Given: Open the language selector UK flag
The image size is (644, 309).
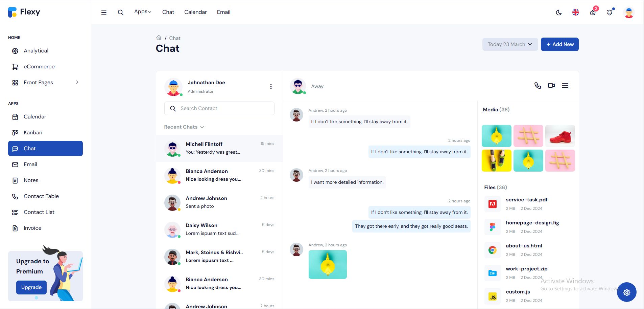Looking at the screenshot, I should coord(576,12).
